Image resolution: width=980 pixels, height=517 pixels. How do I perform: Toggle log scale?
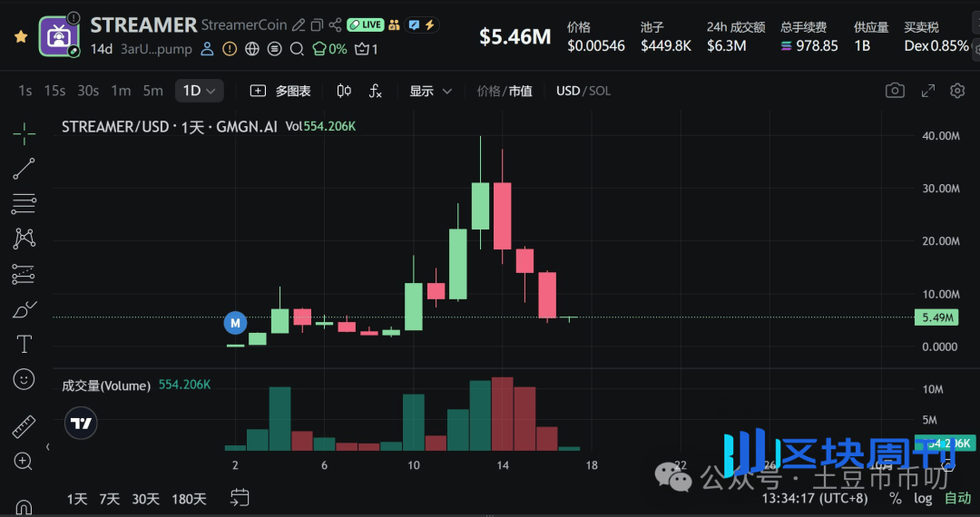[923, 498]
